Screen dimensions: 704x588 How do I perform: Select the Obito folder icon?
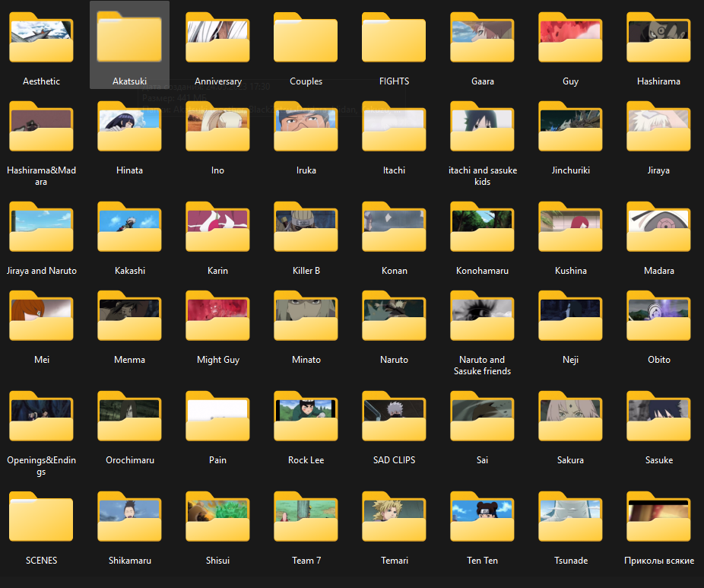tap(658, 316)
